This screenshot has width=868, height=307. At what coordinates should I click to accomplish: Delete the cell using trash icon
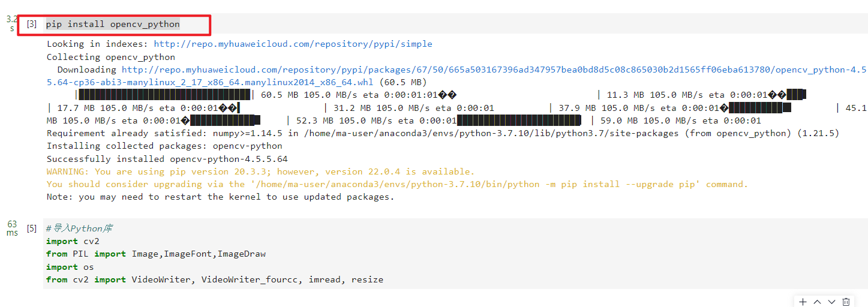coord(846,302)
